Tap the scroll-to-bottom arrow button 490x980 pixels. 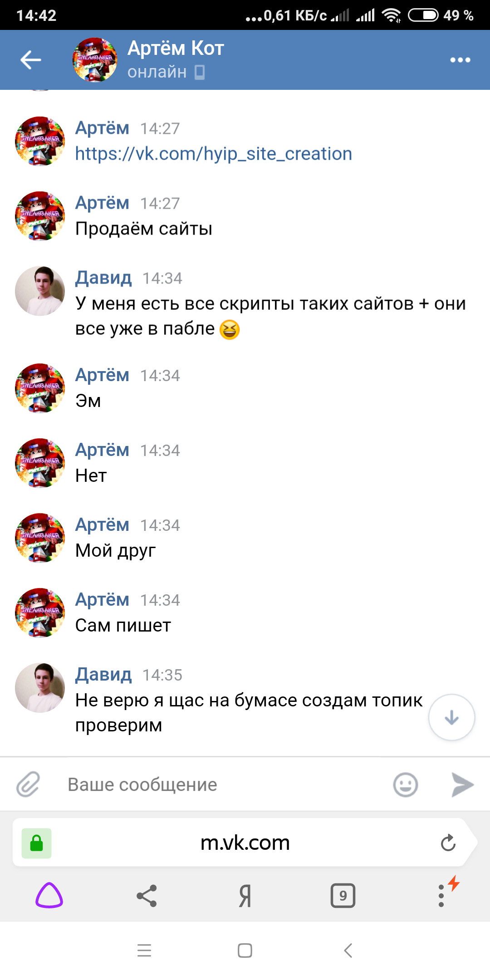click(x=451, y=718)
